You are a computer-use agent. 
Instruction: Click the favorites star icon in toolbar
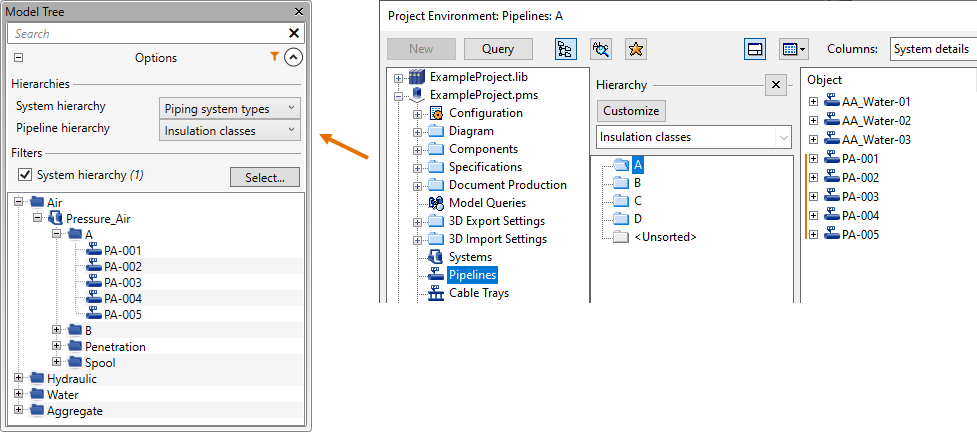[x=635, y=49]
